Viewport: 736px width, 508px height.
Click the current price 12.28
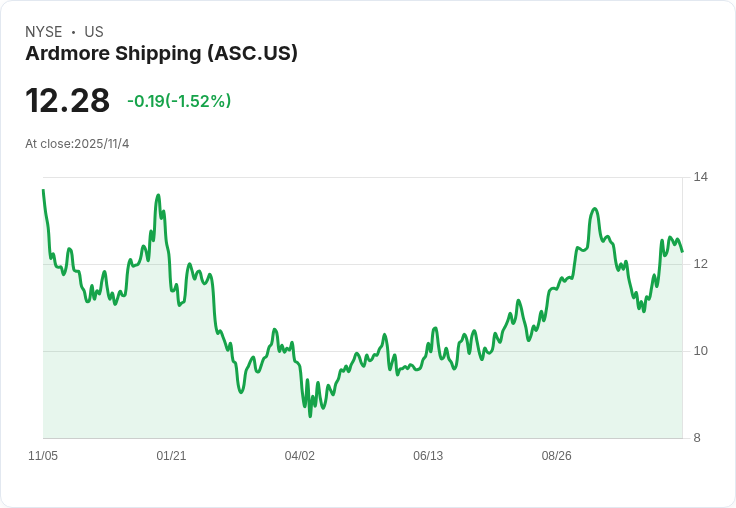pyautogui.click(x=67, y=101)
